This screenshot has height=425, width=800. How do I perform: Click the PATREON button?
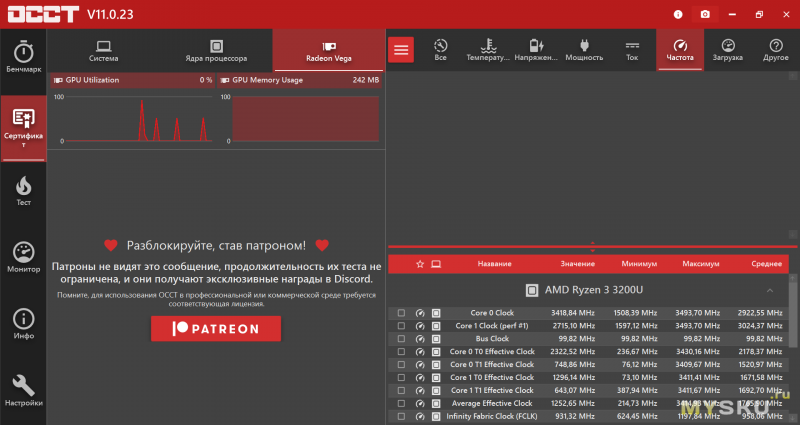216,329
